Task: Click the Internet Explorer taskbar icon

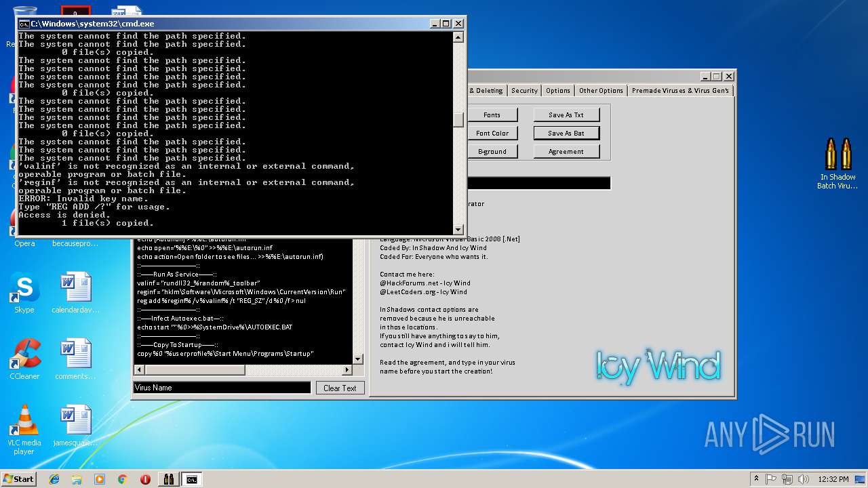Action: point(54,479)
